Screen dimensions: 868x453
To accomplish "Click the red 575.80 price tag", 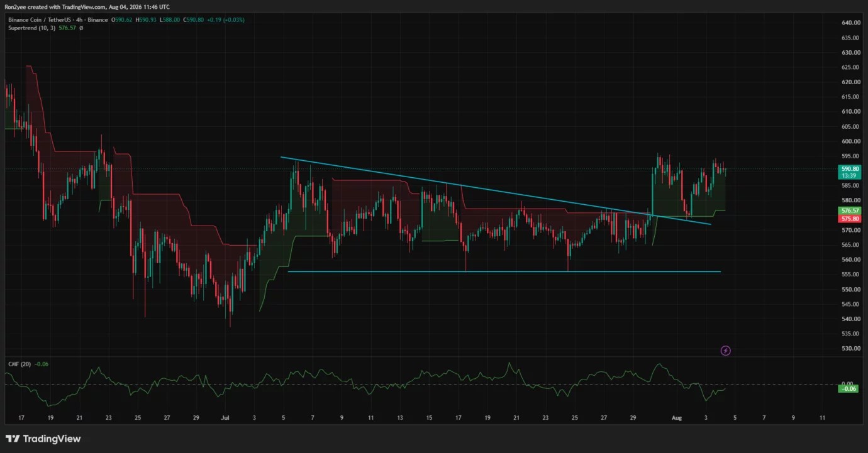I will coord(850,219).
